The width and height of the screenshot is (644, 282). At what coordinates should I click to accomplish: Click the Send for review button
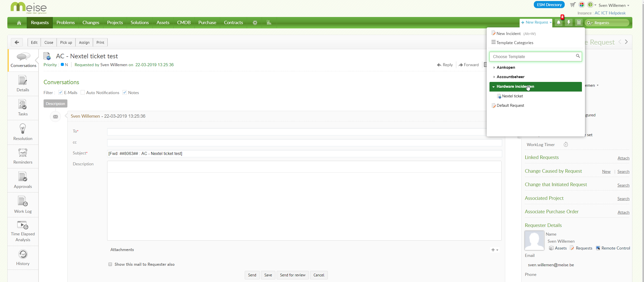(x=293, y=275)
